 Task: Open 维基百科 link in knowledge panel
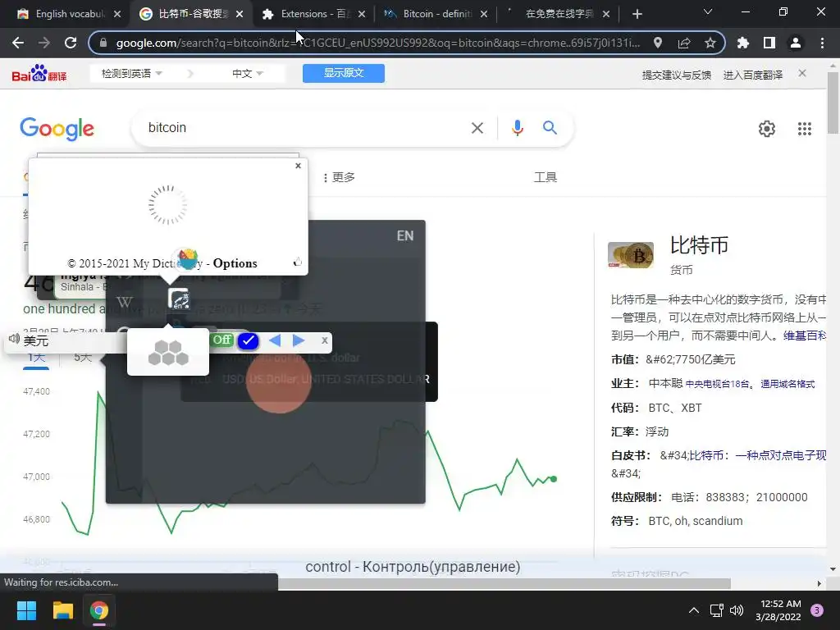tap(805, 336)
